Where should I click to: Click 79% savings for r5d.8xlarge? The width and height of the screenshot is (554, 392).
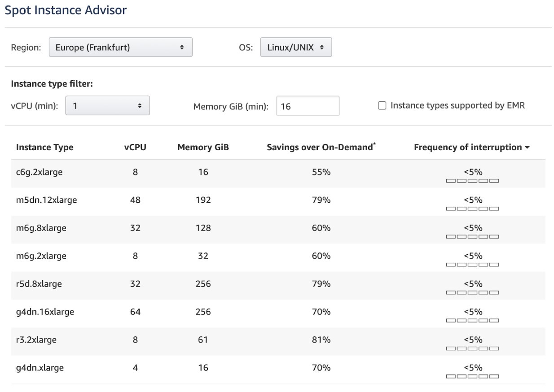point(321,283)
